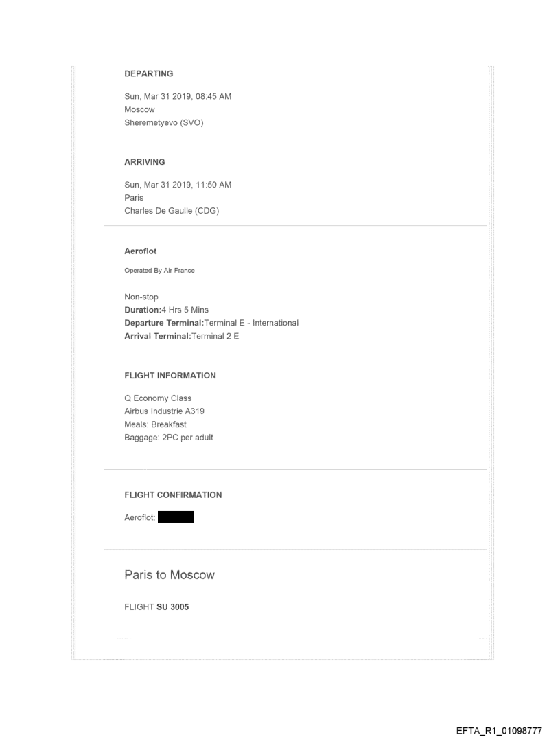Click the Sheremetyevo (SVO) airport text
Viewport: 560px width, 737px height.
point(163,123)
